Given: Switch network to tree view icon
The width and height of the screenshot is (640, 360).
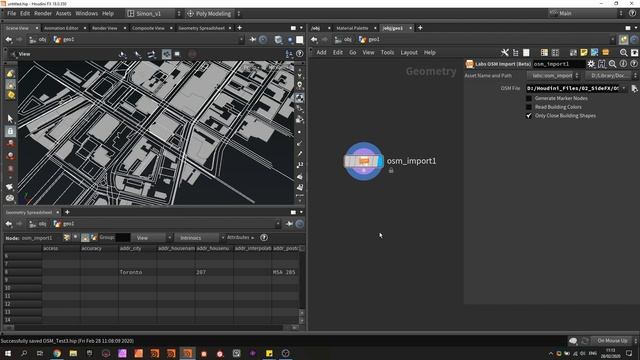Looking at the screenshot, I should (516, 53).
